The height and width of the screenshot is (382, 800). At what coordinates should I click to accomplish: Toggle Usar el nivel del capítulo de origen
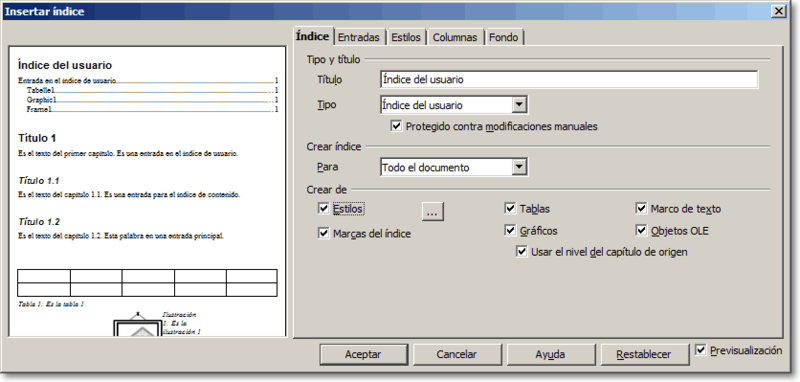click(521, 252)
